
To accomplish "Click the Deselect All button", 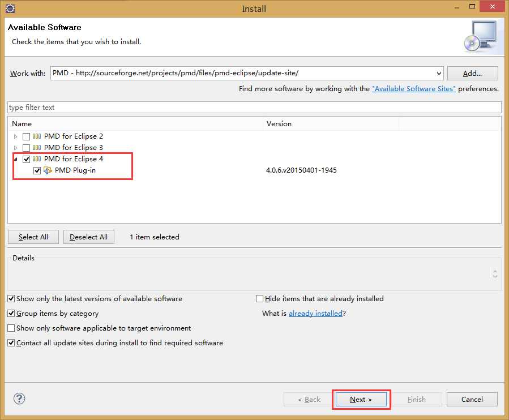I will pos(89,237).
